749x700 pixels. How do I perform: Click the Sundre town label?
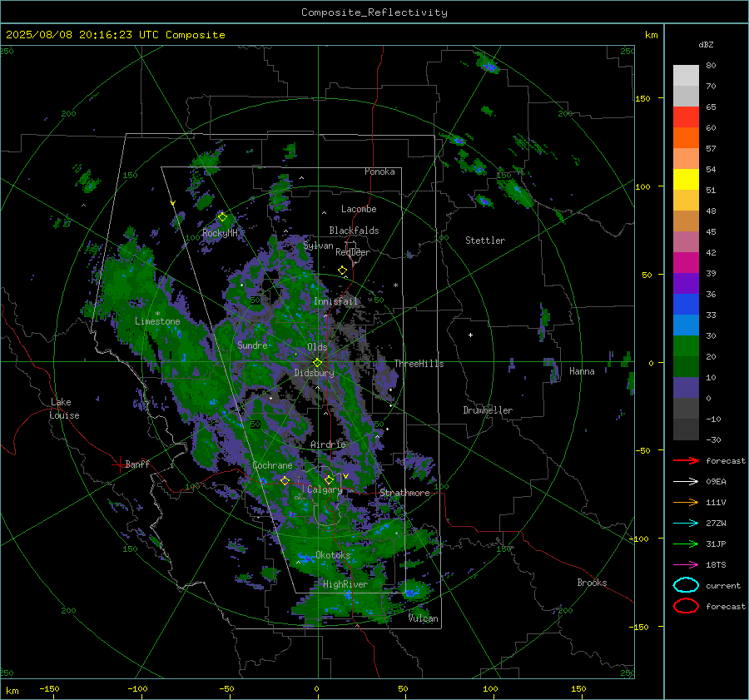coord(252,345)
